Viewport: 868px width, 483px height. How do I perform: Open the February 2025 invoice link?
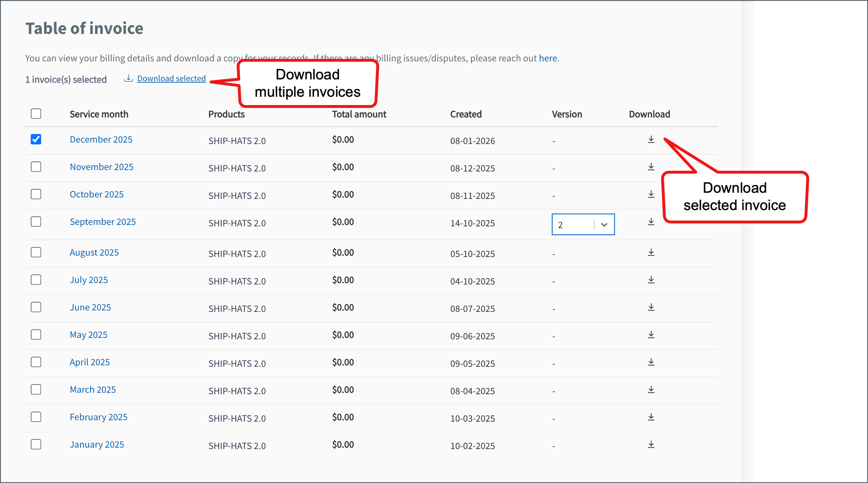(98, 417)
